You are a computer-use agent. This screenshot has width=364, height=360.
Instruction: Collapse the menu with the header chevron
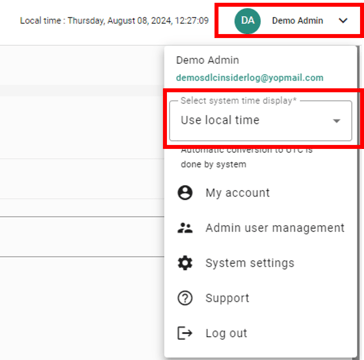click(343, 21)
